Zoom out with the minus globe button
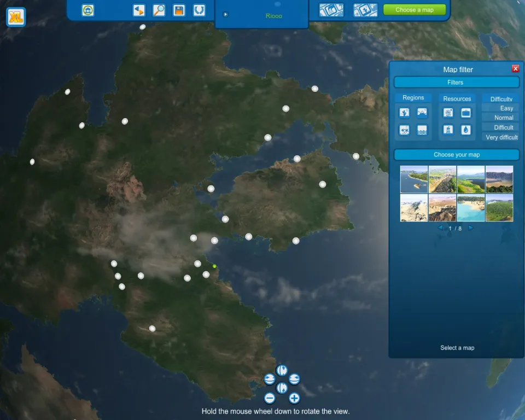The height and width of the screenshot is (420, 525). pos(269,398)
